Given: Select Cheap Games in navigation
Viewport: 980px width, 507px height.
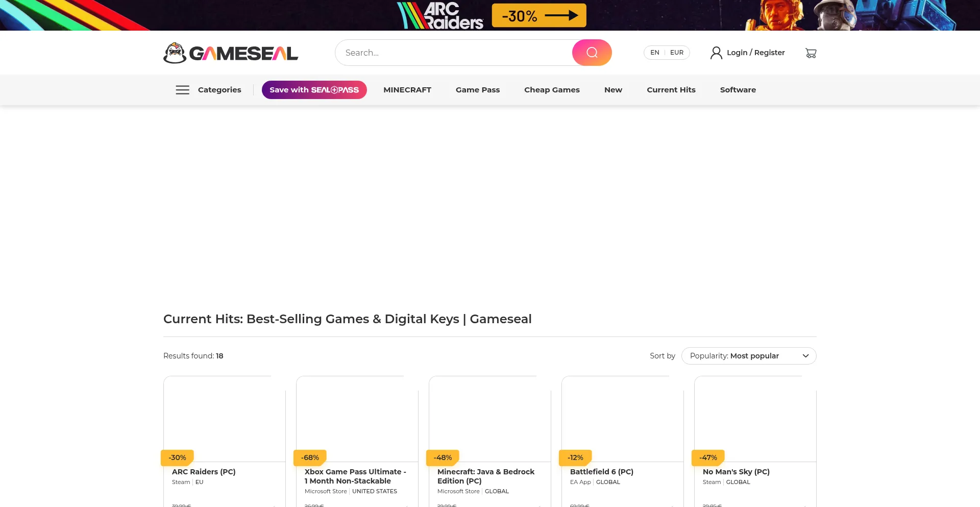Looking at the screenshot, I should coord(551,90).
